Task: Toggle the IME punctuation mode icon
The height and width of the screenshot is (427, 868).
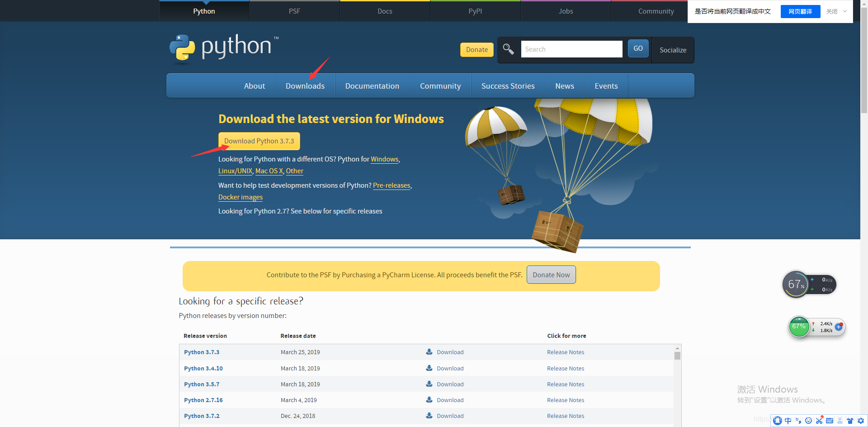Action: coord(798,421)
